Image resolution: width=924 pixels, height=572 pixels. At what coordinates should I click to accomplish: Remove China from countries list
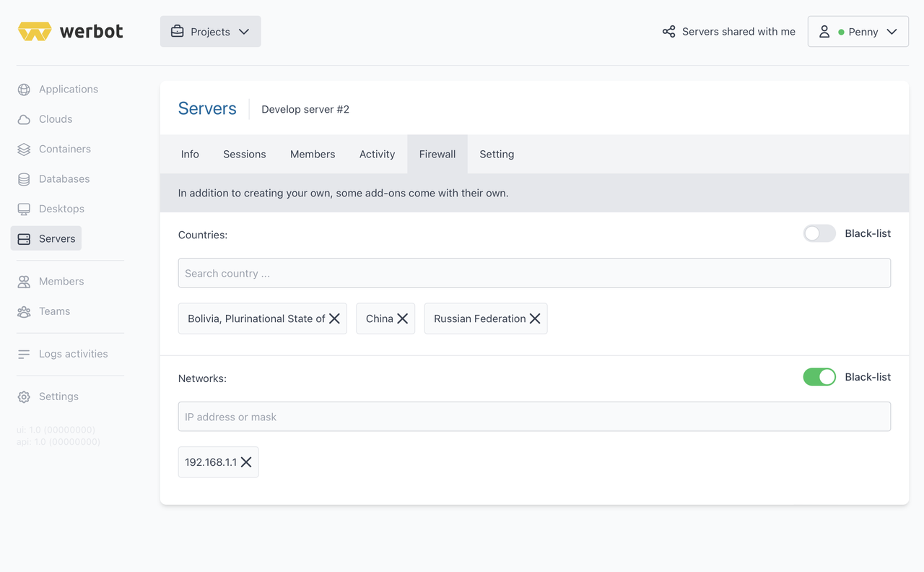tap(402, 318)
